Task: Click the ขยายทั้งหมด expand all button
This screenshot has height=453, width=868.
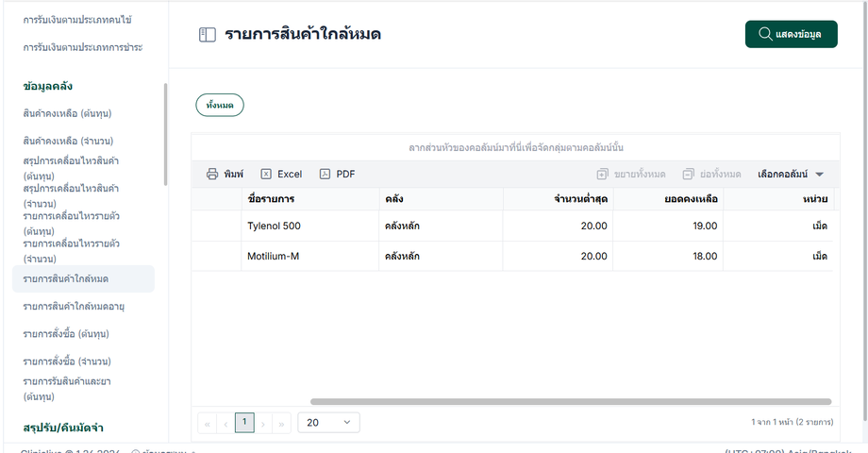Action: pyautogui.click(x=631, y=174)
